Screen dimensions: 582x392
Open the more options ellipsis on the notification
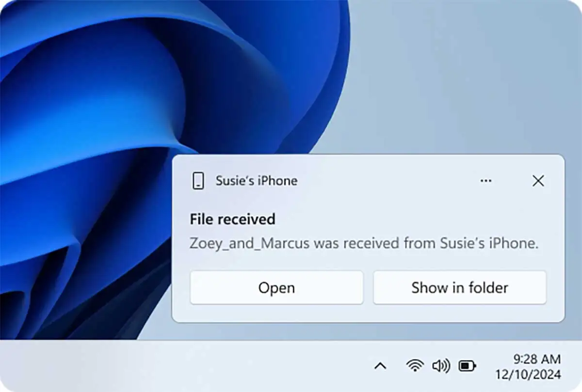(486, 181)
